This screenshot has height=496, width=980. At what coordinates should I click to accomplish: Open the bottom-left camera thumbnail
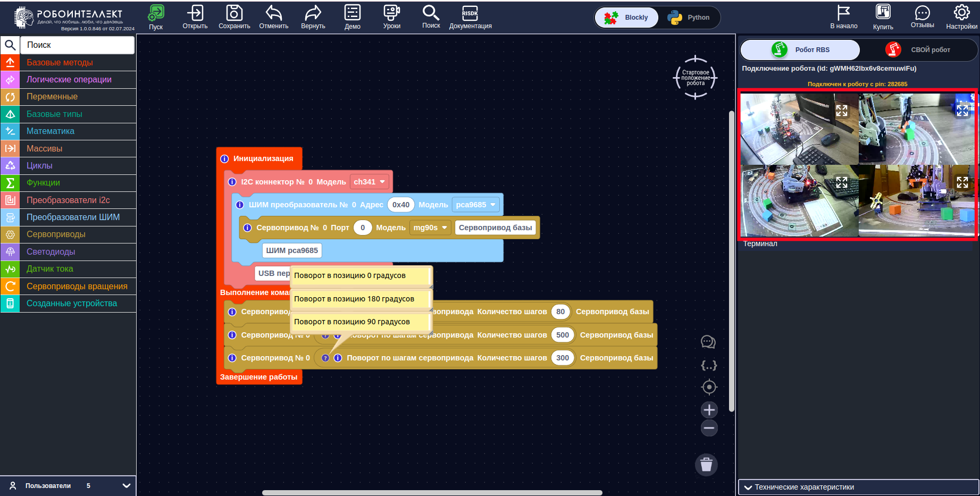click(x=799, y=201)
